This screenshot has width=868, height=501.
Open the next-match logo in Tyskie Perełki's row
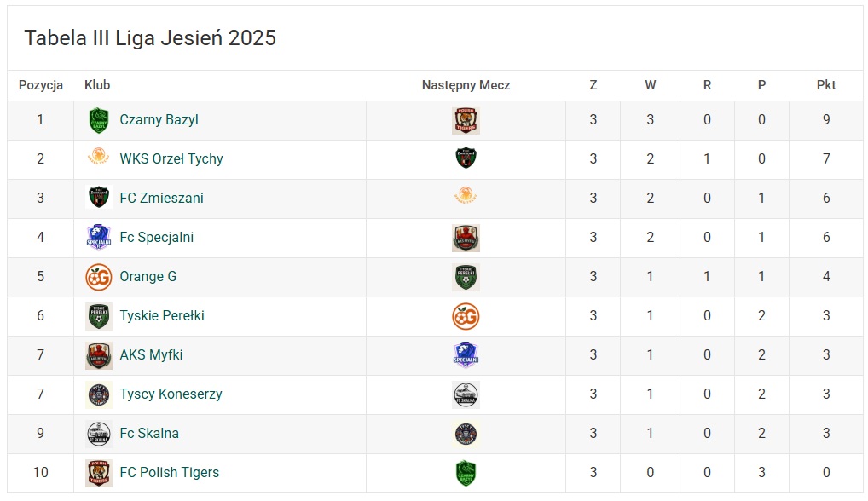coord(466,316)
